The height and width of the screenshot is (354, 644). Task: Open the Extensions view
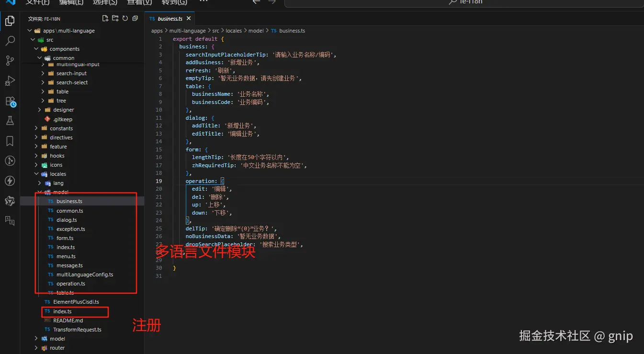[x=10, y=101]
